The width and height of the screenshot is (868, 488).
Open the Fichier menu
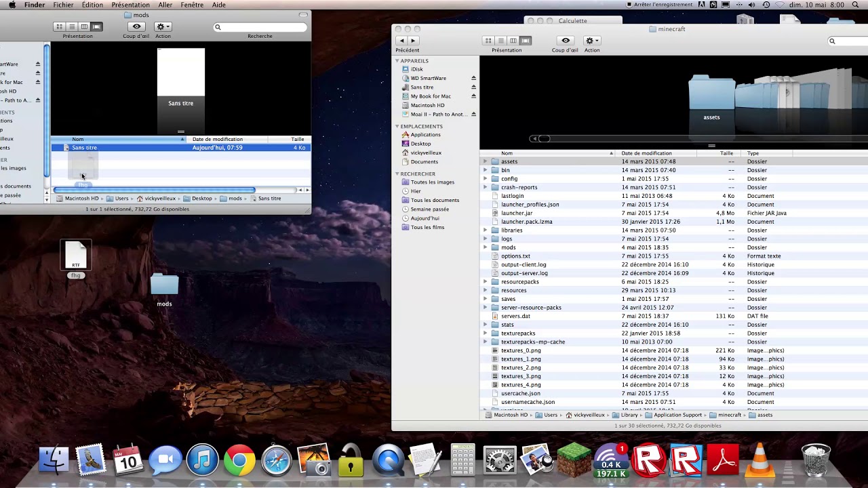pyautogui.click(x=63, y=5)
